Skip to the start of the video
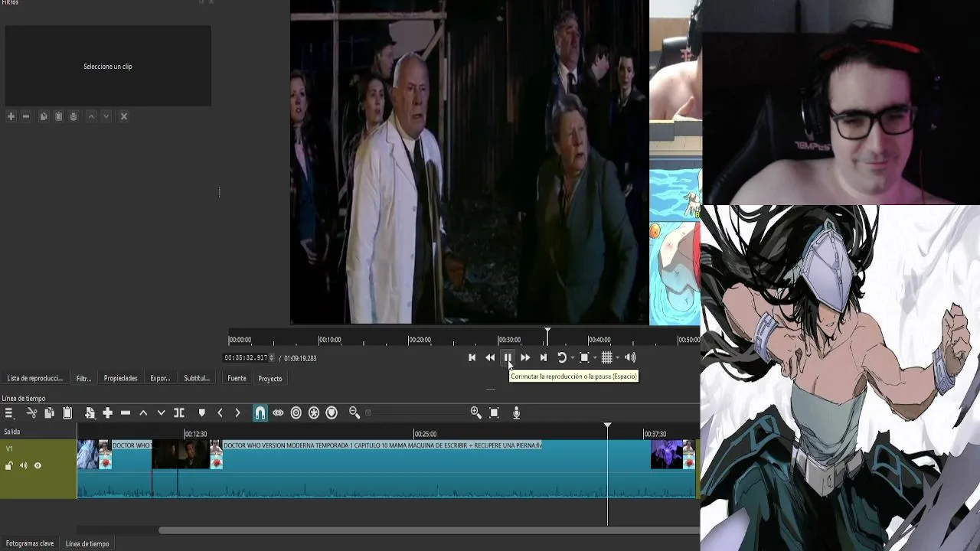The image size is (980, 551). pyautogui.click(x=472, y=357)
